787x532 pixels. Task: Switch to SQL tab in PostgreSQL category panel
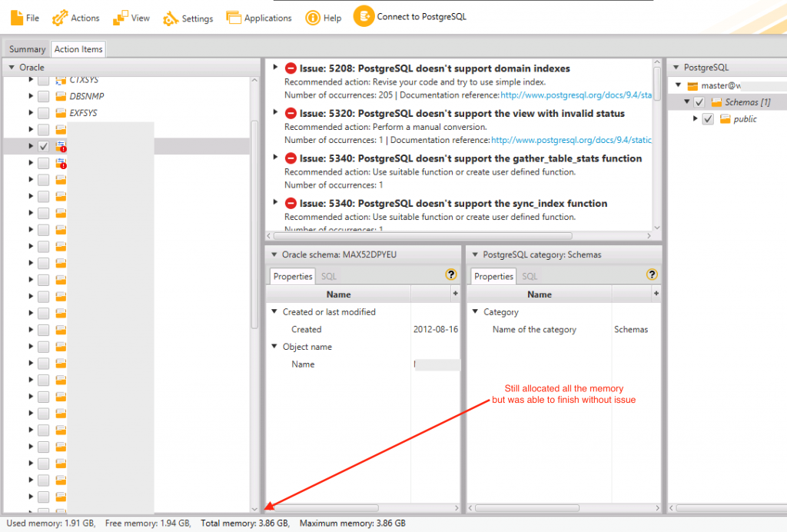[x=530, y=277]
